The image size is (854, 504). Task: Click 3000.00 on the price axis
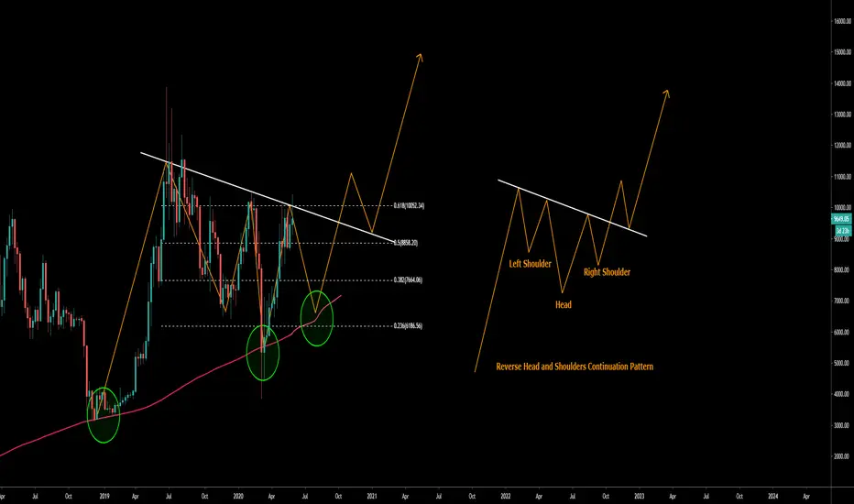[843, 425]
